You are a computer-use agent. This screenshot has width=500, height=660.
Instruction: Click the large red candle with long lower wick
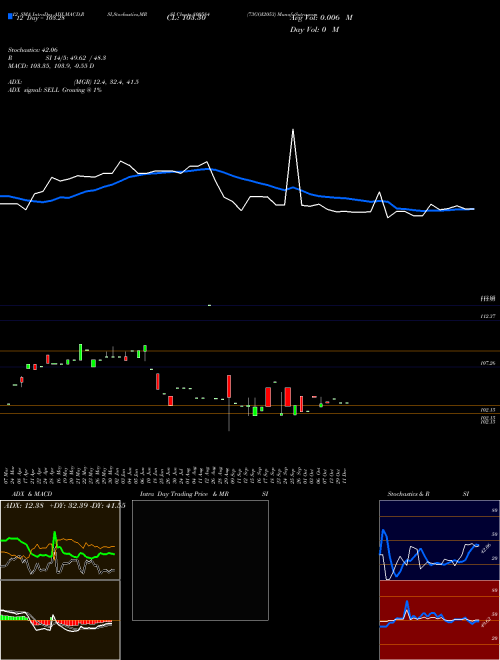pyautogui.click(x=229, y=386)
